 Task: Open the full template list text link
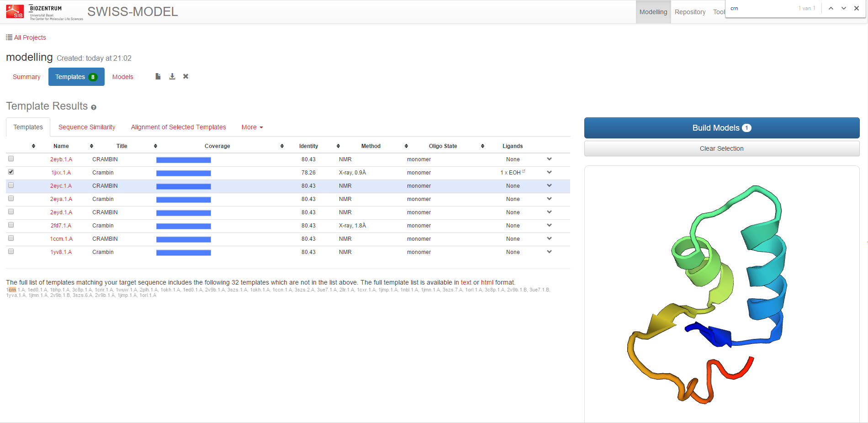point(466,282)
